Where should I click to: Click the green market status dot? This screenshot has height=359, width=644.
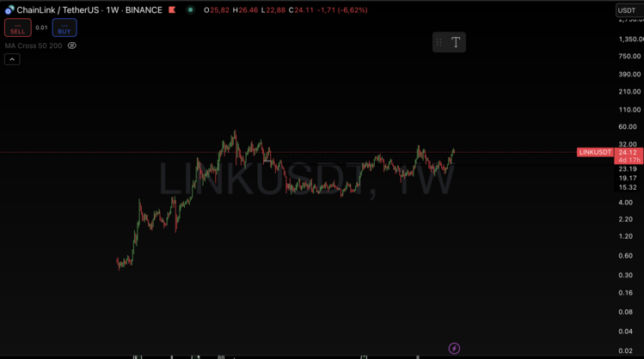190,9
